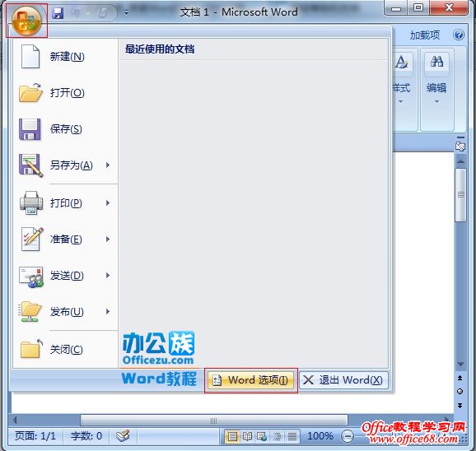This screenshot has height=451, width=476.
Task: Open the Customize Quick Access Toolbar dropdown
Action: pyautogui.click(x=126, y=12)
